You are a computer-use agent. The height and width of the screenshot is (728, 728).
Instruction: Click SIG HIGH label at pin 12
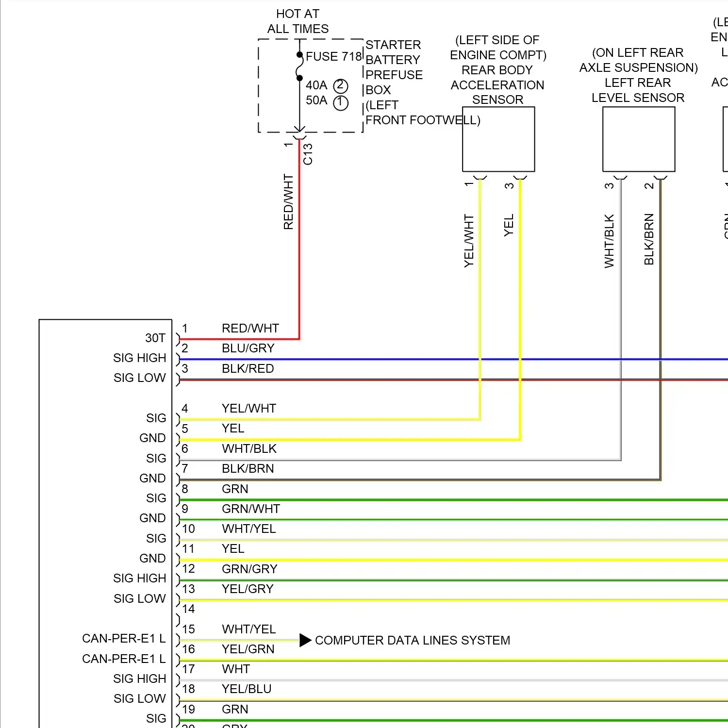[140, 579]
